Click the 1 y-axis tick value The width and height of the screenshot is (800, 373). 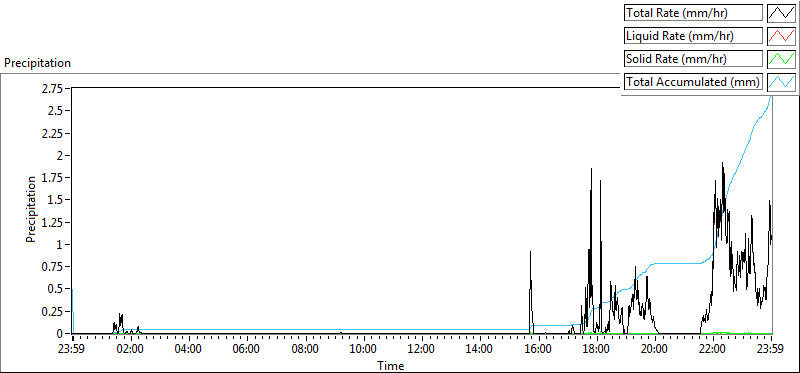[60, 244]
